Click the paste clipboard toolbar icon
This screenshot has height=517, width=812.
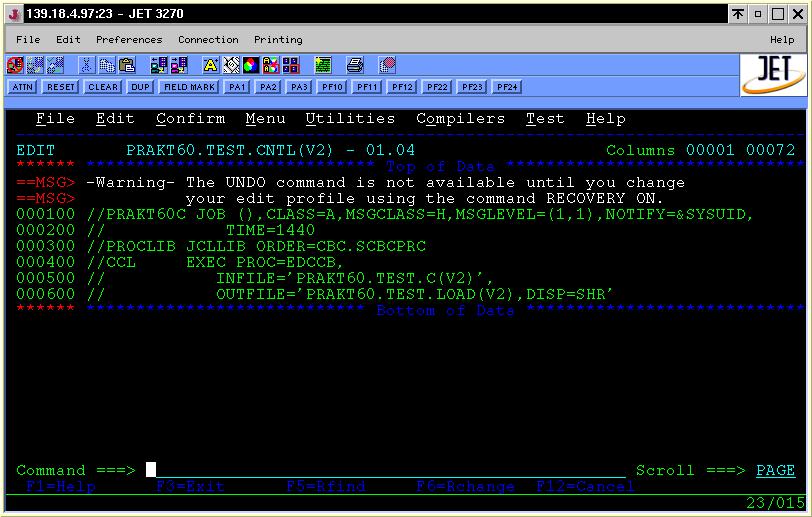click(x=127, y=66)
